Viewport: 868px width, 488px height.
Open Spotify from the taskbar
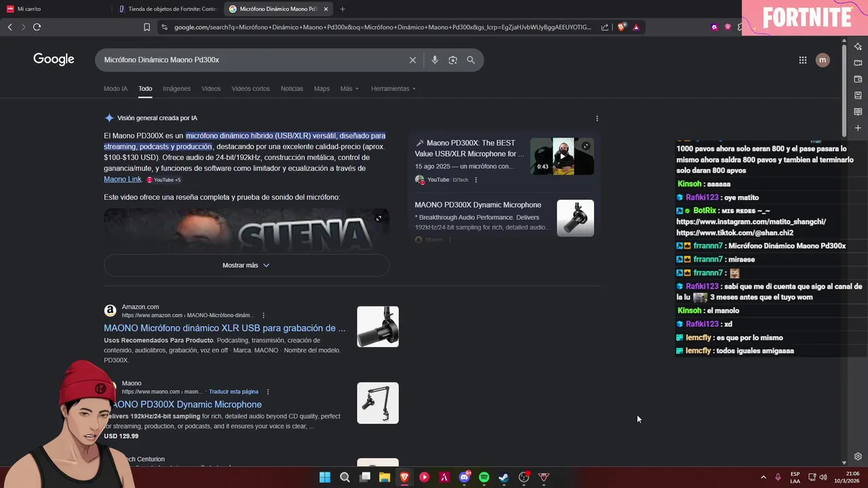(484, 477)
